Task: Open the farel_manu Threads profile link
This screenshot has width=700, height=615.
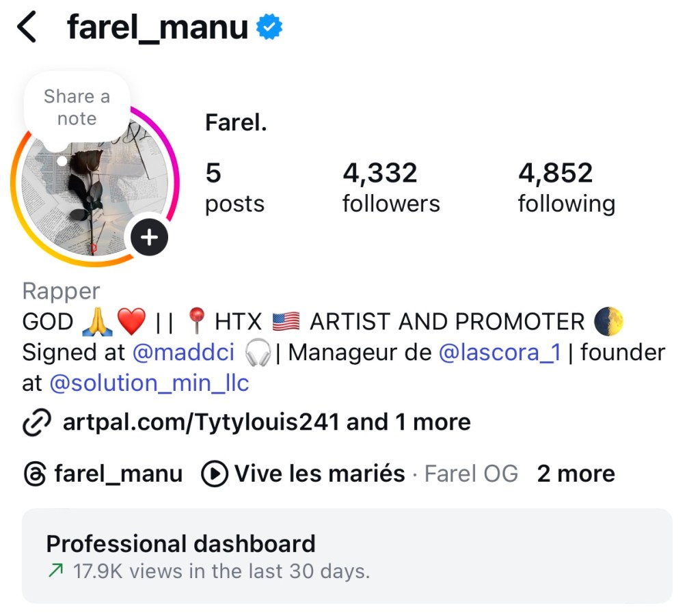Action: pos(118,474)
